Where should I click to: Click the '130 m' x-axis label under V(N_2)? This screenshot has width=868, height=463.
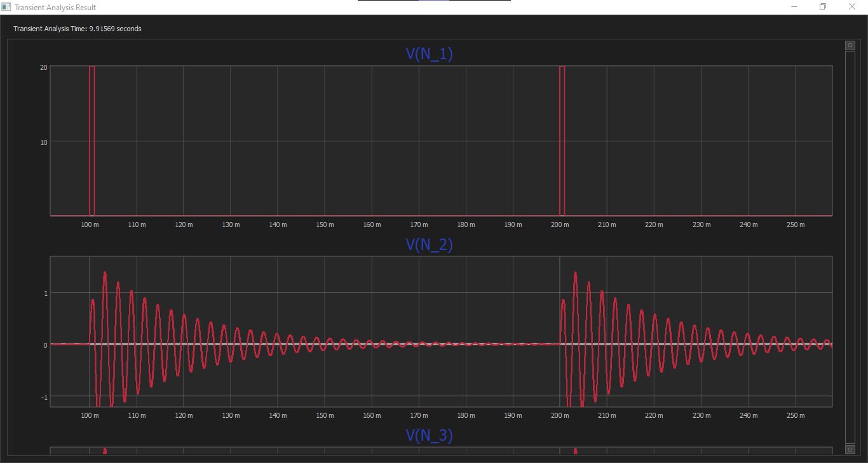(231, 415)
